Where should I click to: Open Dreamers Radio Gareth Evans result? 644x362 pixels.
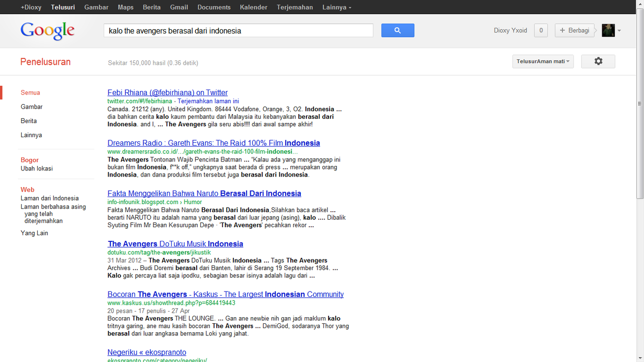[214, 143]
